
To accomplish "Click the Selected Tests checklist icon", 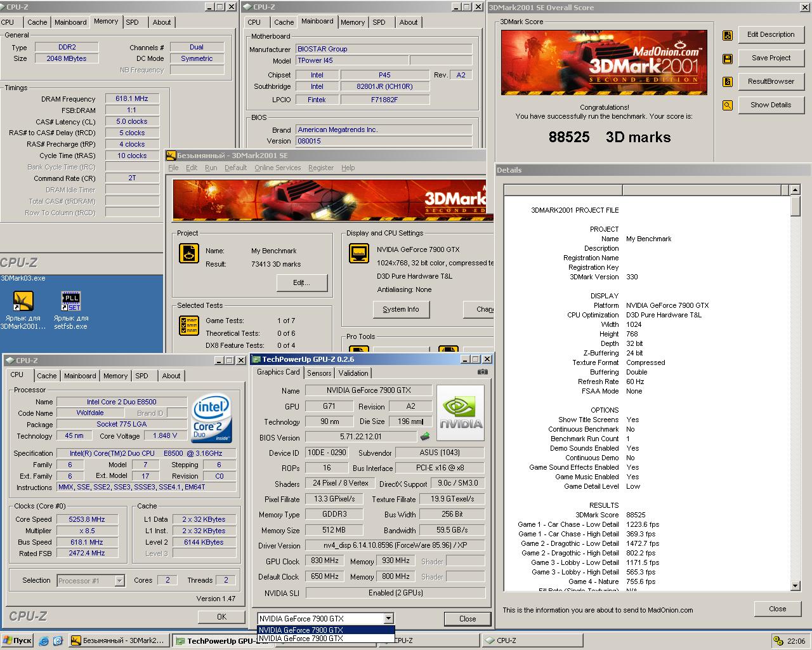I will click(x=189, y=326).
